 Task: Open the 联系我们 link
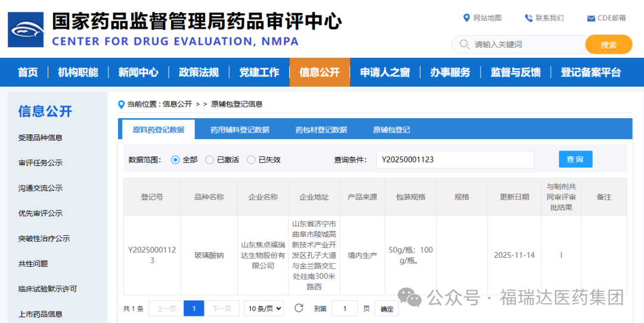click(550, 18)
